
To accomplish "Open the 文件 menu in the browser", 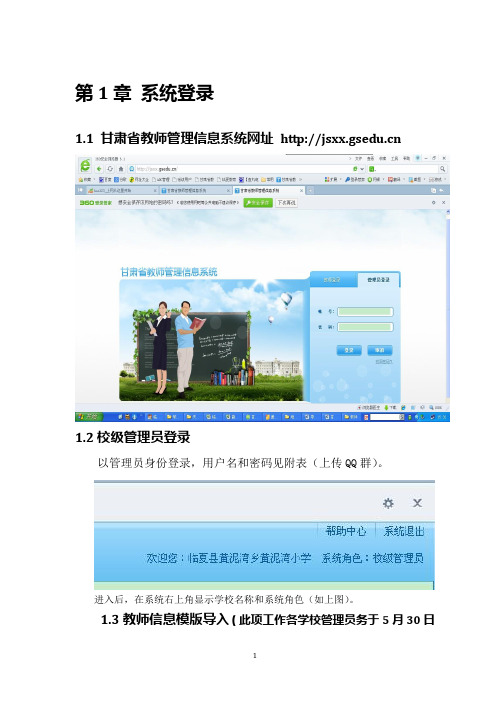I will [359, 158].
